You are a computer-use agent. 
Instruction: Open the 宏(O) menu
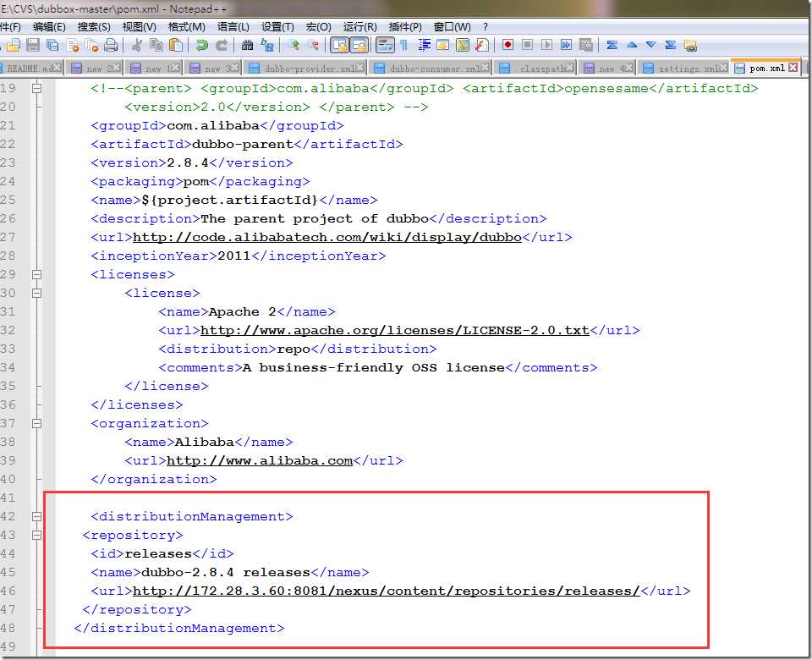coord(318,27)
